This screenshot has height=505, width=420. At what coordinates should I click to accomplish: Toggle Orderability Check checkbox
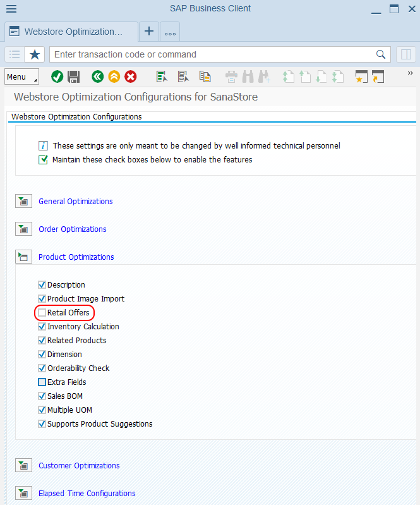click(x=42, y=368)
